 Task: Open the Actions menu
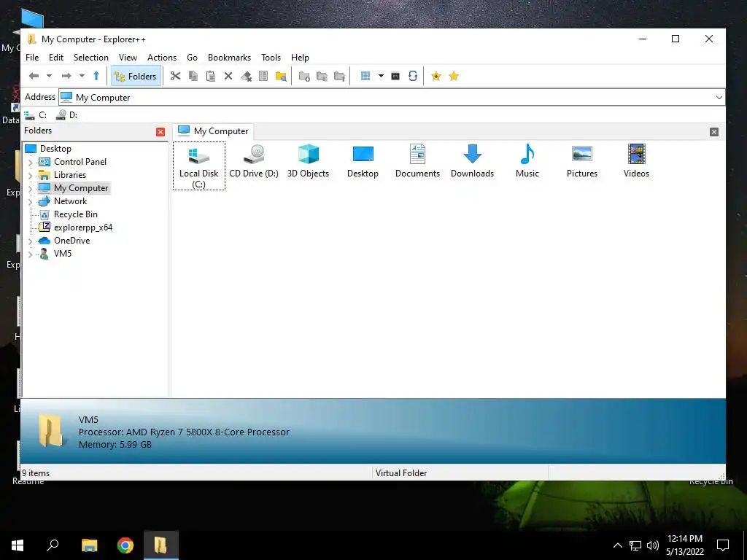[162, 58]
